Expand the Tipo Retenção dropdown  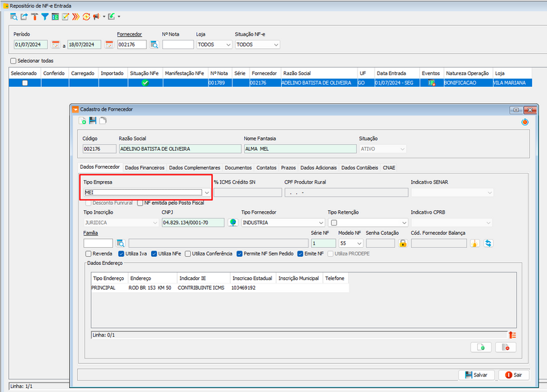coord(404,223)
